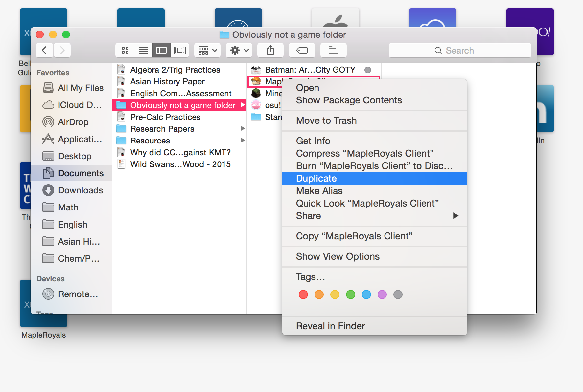This screenshot has width=583, height=392.
Task: Expand Obviously not a game folder arrow
Action: [x=243, y=105]
